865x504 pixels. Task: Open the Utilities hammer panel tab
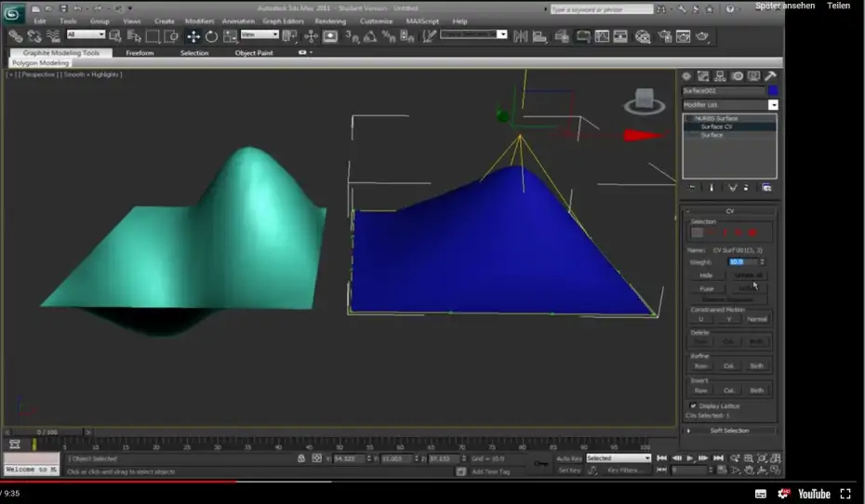pyautogui.click(x=771, y=76)
